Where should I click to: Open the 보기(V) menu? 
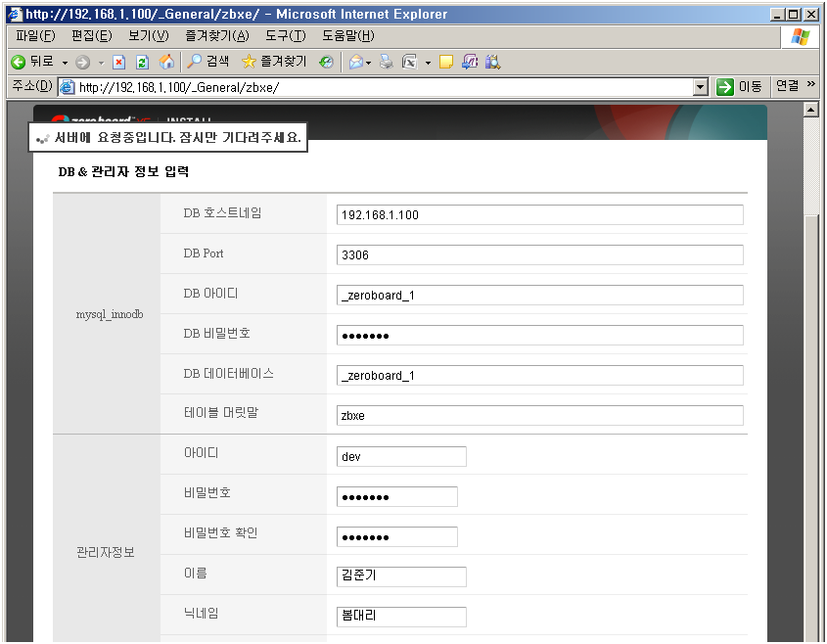(x=149, y=36)
